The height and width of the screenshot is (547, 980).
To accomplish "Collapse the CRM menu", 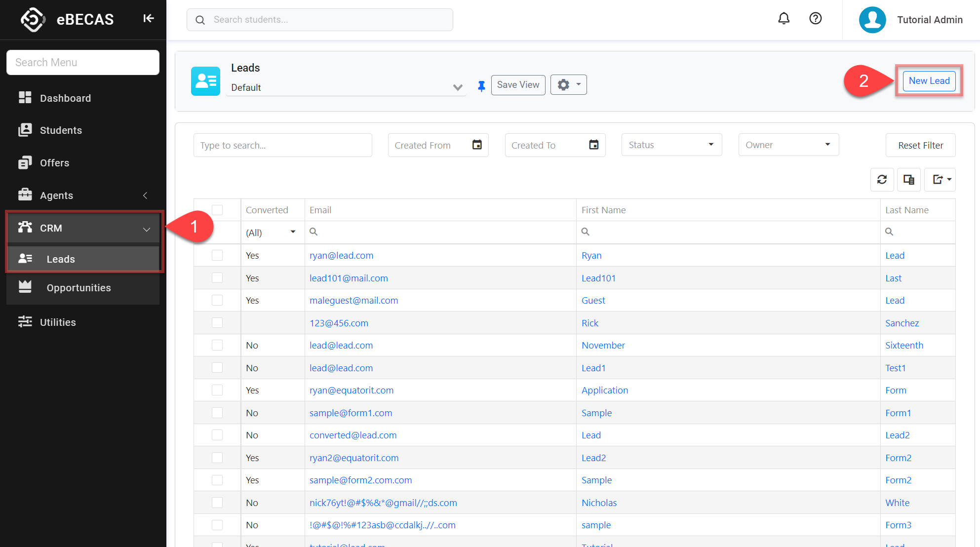I will pos(83,228).
